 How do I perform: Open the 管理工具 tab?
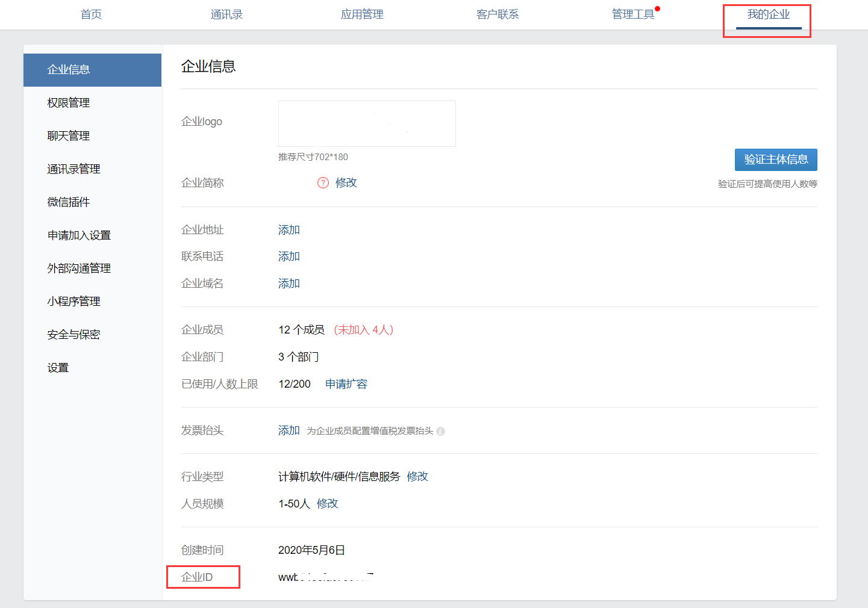[x=633, y=14]
